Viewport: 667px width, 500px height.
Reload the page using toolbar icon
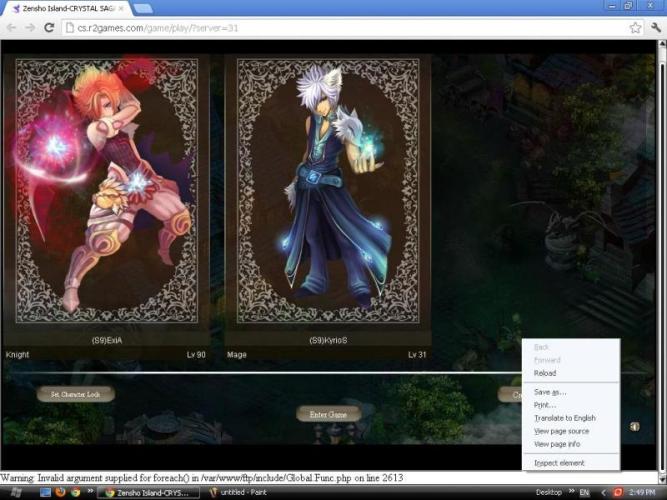coord(49,28)
